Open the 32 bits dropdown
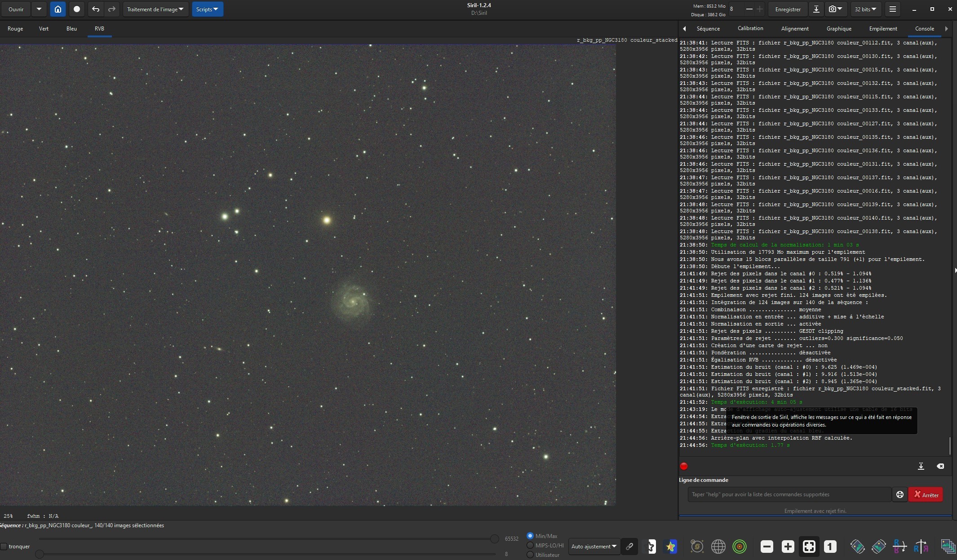This screenshot has width=957, height=560. [866, 9]
